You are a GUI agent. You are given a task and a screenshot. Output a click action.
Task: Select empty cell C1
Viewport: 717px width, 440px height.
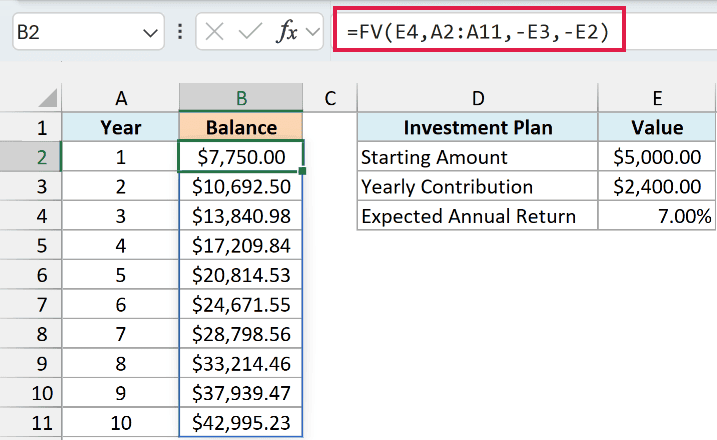click(x=330, y=127)
